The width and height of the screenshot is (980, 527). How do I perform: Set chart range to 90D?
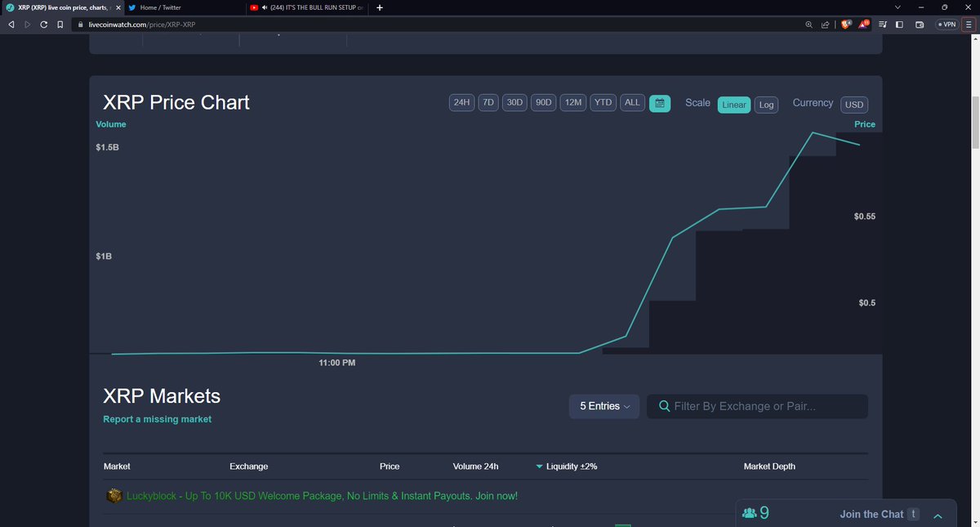pos(543,103)
